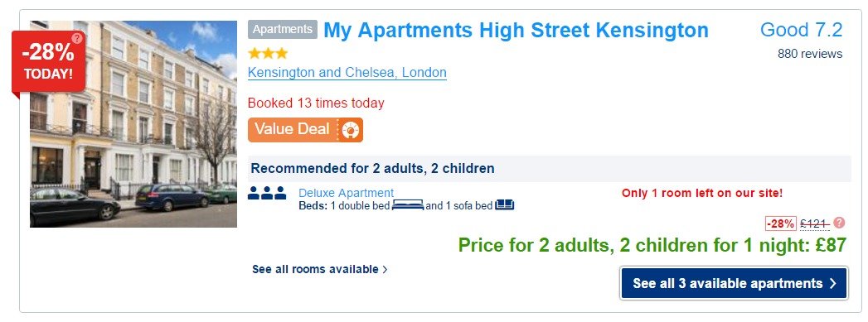Click the Good 7.2 review score
This screenshot has width=868, height=322.
tap(801, 30)
